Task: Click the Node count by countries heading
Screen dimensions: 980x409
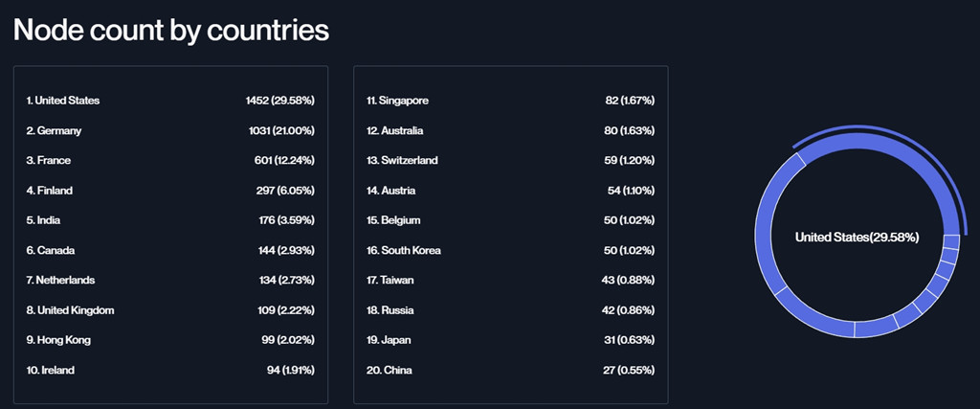Action: pos(171,30)
